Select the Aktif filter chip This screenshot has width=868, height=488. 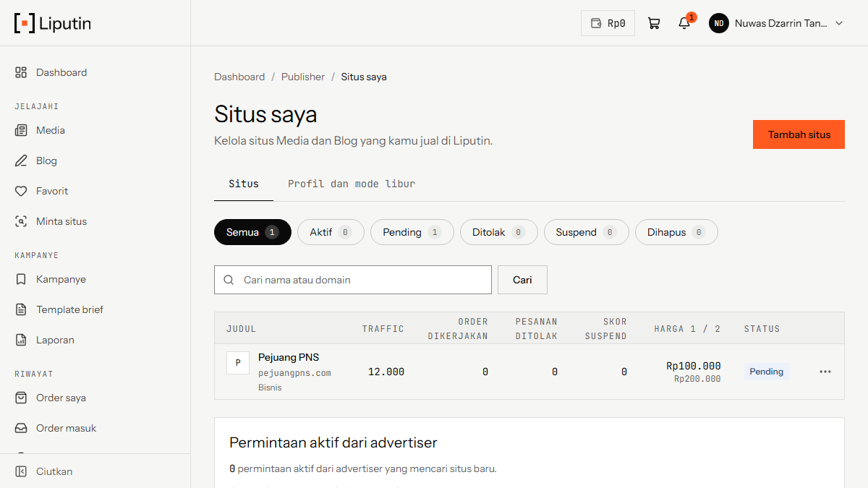331,232
